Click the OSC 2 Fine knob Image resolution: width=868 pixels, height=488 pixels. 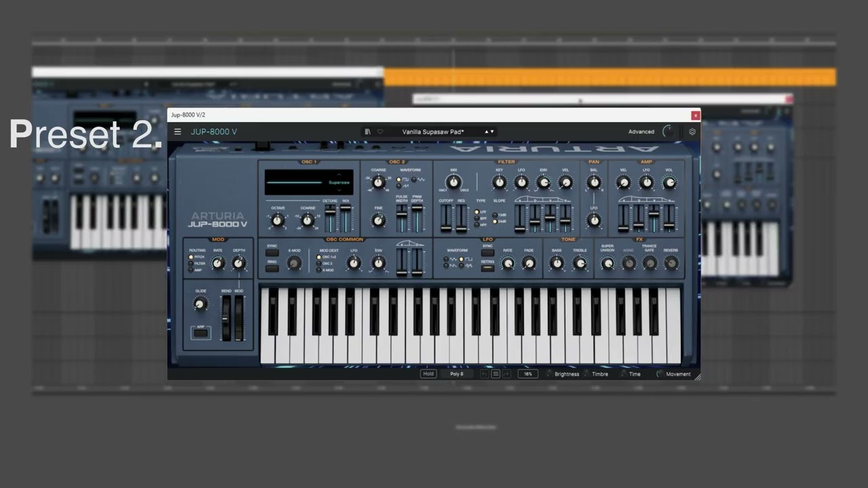click(x=378, y=220)
